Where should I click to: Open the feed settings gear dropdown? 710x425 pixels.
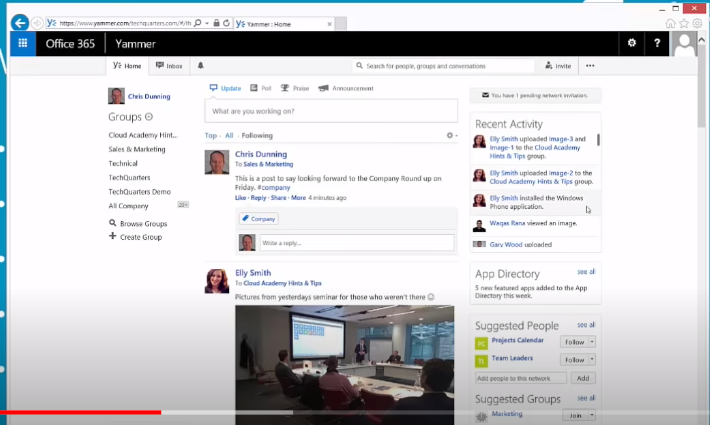pos(451,135)
